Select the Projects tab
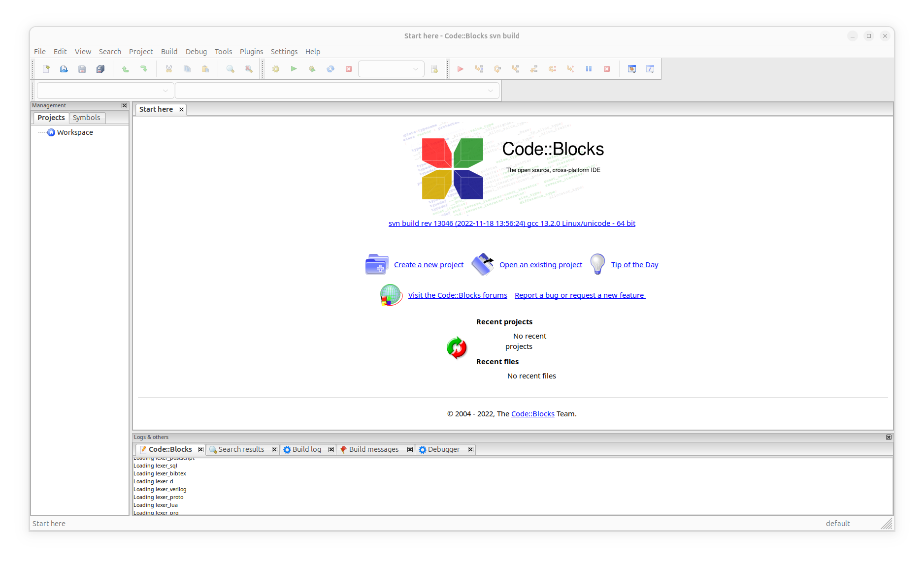924x563 pixels. pos(51,118)
